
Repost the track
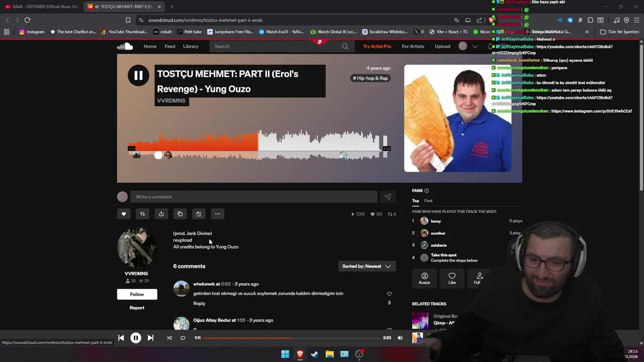(x=142, y=214)
